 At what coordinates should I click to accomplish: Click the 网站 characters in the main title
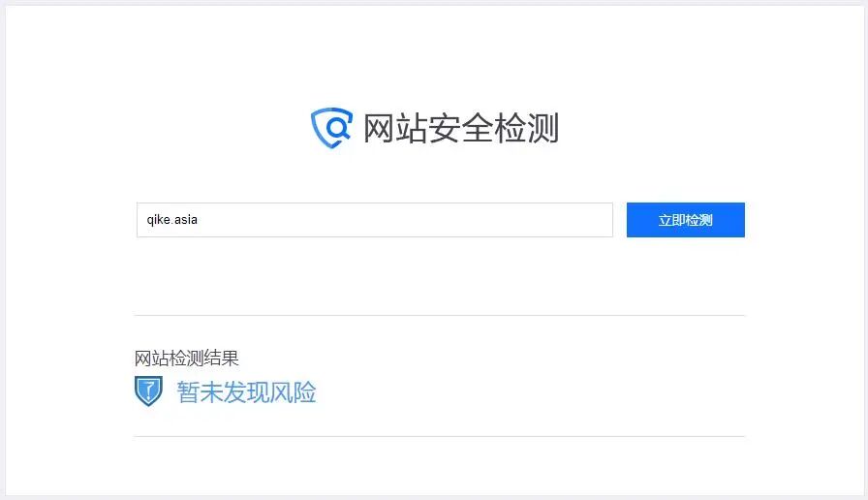[x=395, y=129]
